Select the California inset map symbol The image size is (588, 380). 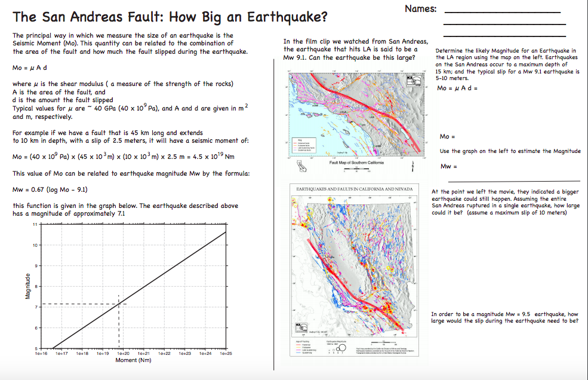(301, 166)
